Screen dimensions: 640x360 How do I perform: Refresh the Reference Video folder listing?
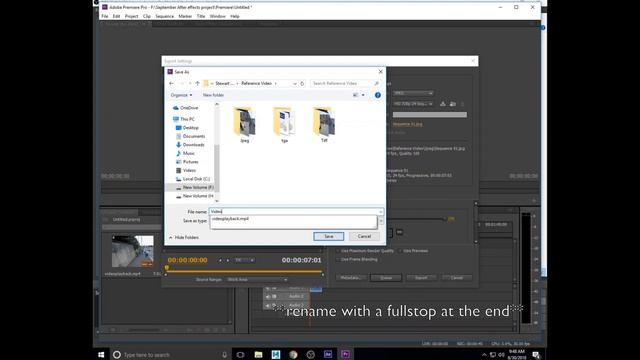(x=302, y=83)
